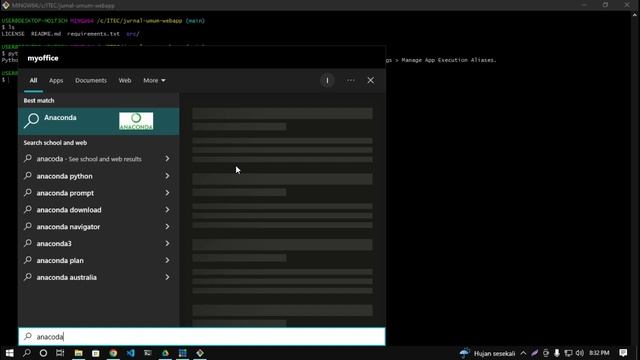Viewport: 640px width, 360px height.
Task: Click the myoffice header text
Action: pos(43,58)
